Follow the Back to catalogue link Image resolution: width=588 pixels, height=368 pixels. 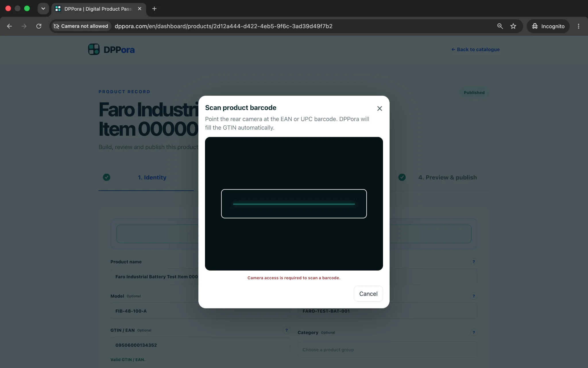(x=475, y=49)
